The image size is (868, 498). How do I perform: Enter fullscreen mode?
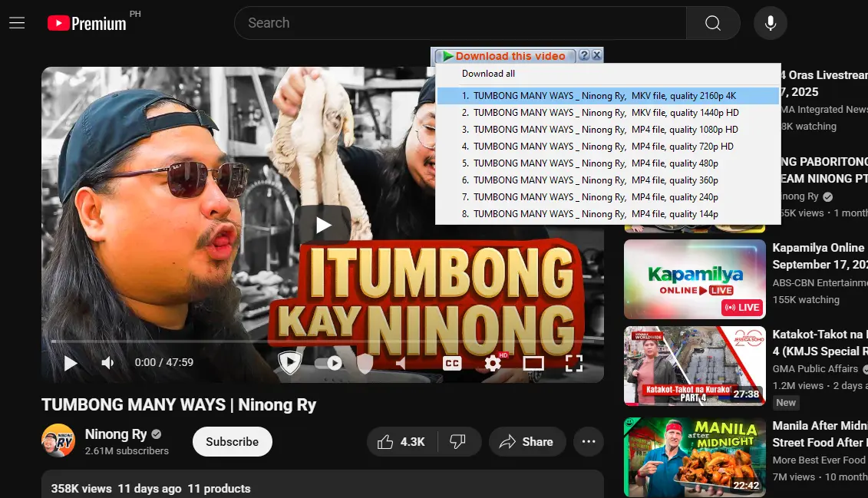[574, 363]
